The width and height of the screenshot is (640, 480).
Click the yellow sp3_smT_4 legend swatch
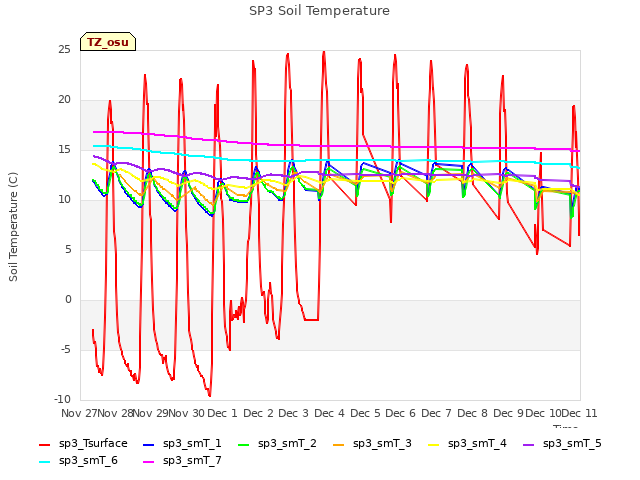click(433, 444)
